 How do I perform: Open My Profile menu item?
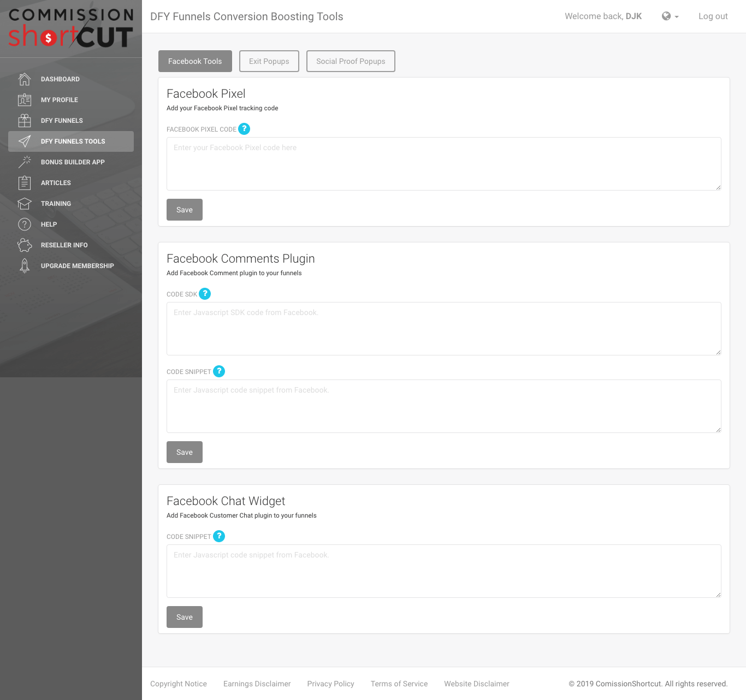(71, 100)
